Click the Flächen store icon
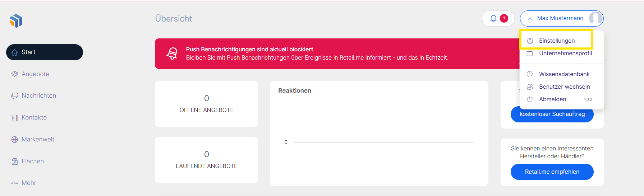 pyautogui.click(x=15, y=162)
